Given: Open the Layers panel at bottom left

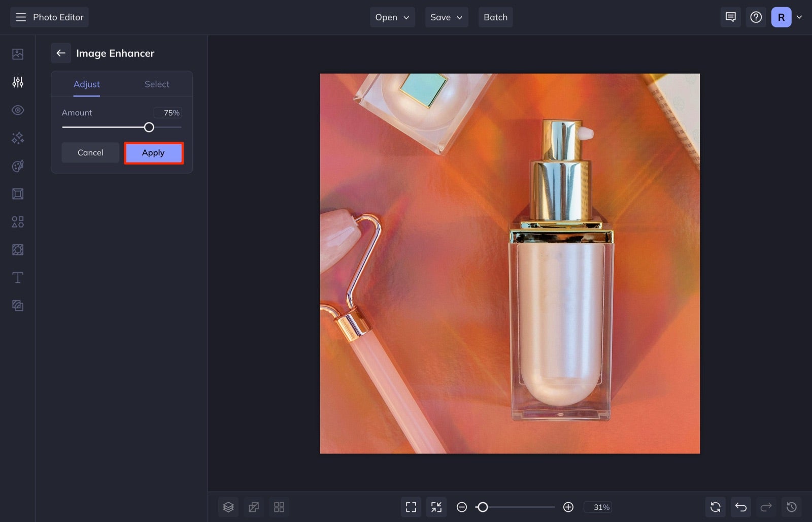Looking at the screenshot, I should coord(228,507).
